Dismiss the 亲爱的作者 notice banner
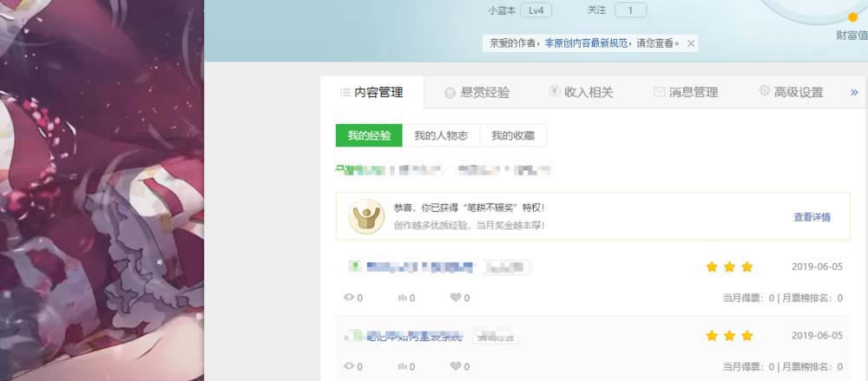868x381 pixels. click(x=691, y=43)
